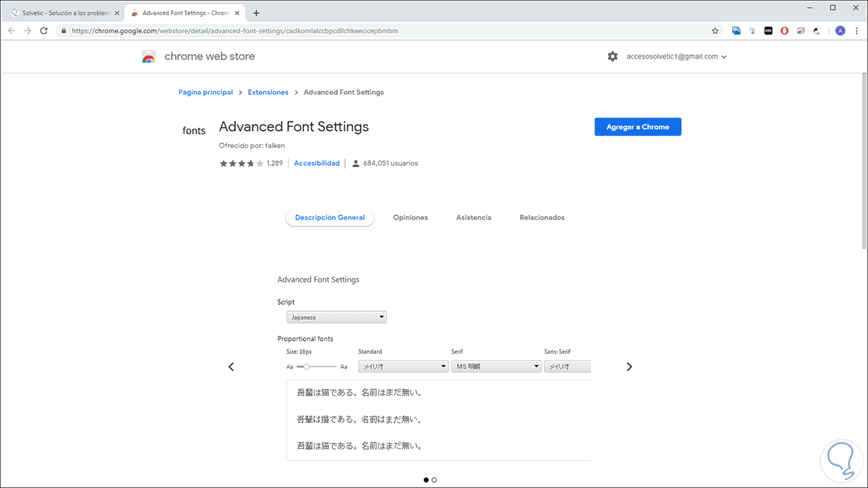Select the second carousel dot
Image resolution: width=868 pixels, height=488 pixels.
point(434,479)
